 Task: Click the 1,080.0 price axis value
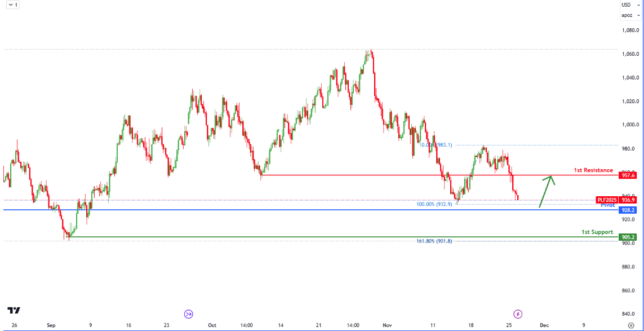tap(630, 30)
